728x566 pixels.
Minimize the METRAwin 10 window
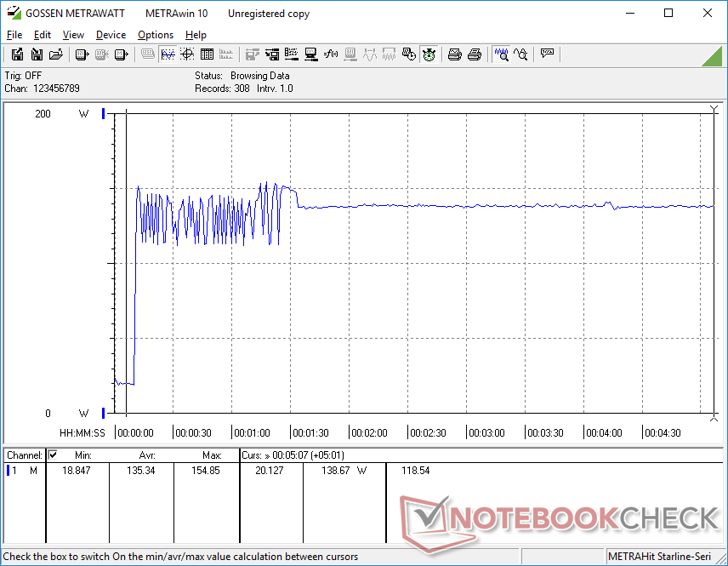tap(630, 13)
